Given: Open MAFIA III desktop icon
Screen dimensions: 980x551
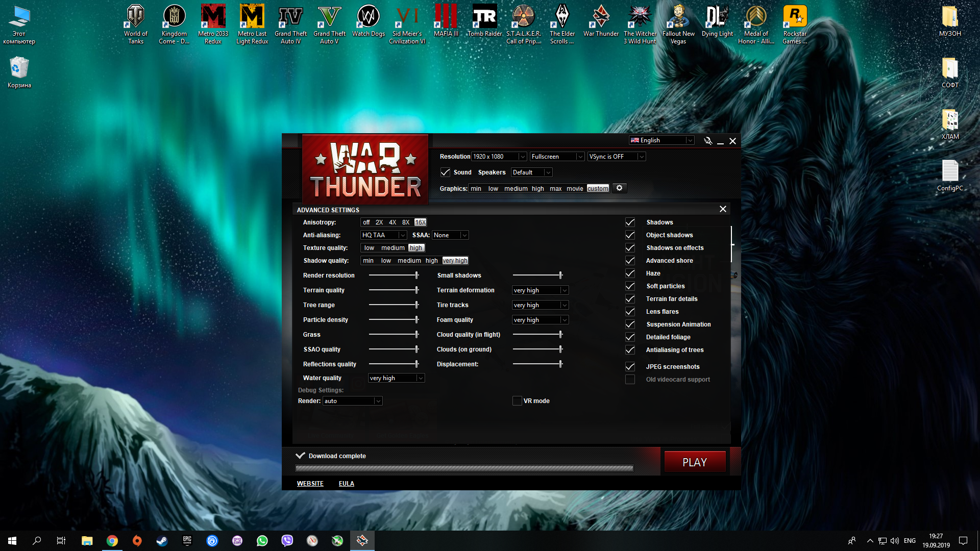Looking at the screenshot, I should click(446, 20).
